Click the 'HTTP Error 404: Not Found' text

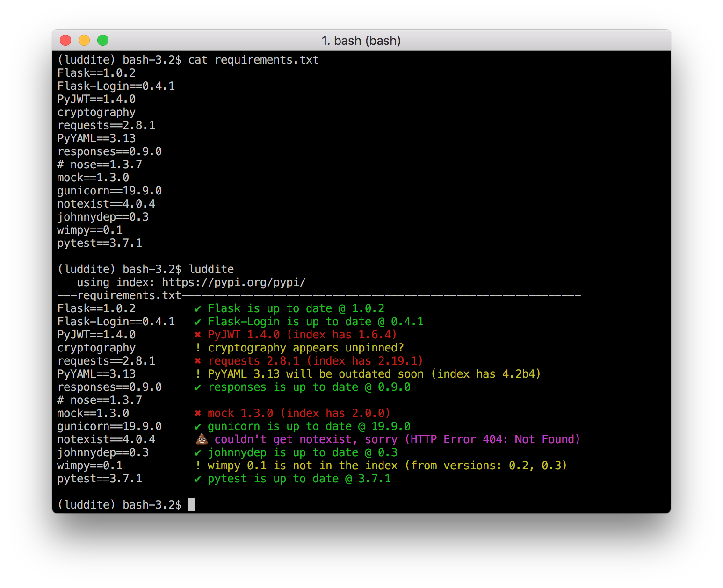coord(492,439)
